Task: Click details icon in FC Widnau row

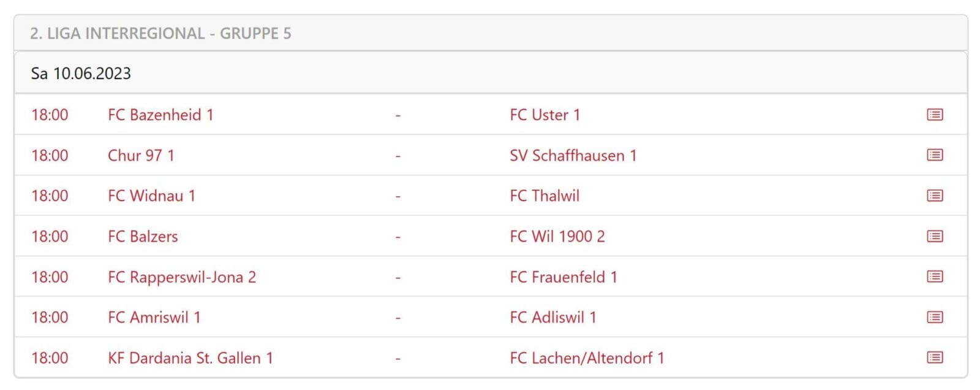Action: 934,196
